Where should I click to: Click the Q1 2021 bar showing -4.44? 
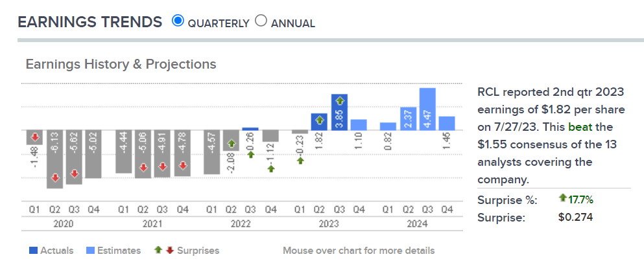click(x=123, y=152)
